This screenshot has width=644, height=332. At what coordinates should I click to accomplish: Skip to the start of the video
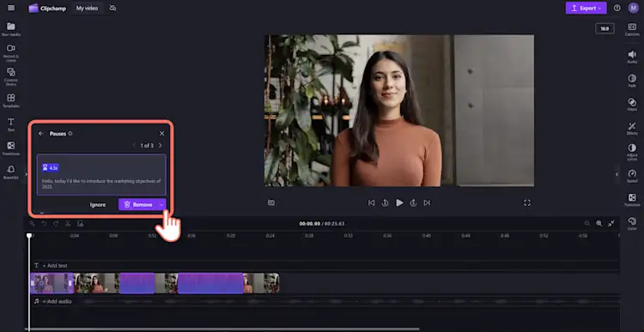click(371, 202)
